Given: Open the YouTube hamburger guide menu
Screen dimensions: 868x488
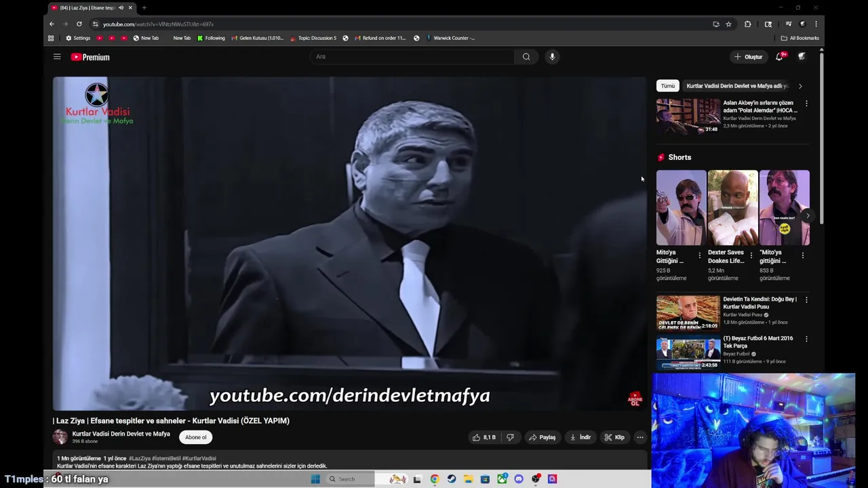Looking at the screenshot, I should [57, 57].
